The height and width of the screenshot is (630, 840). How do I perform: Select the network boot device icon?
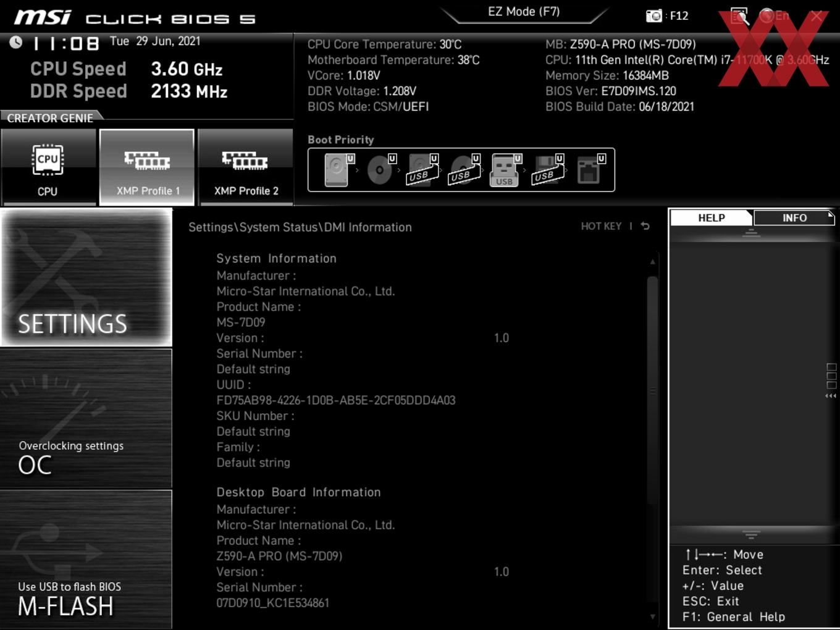point(590,170)
